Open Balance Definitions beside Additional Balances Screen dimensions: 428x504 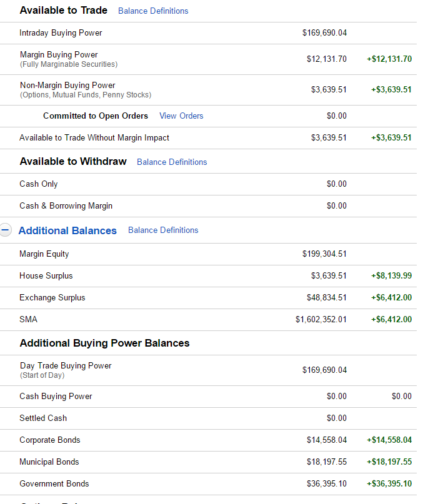(163, 230)
